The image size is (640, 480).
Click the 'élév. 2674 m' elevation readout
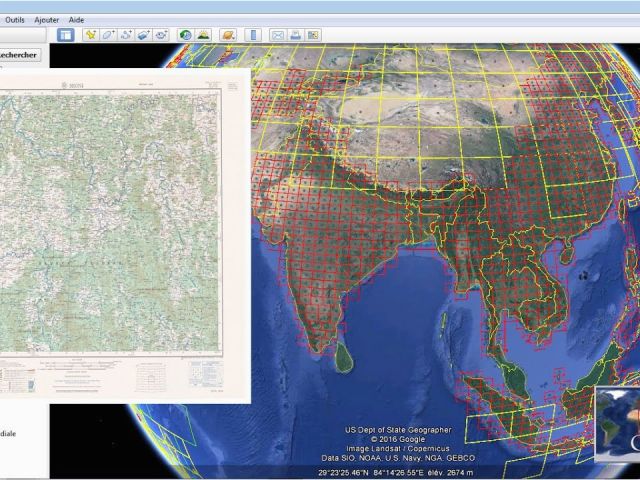450,473
